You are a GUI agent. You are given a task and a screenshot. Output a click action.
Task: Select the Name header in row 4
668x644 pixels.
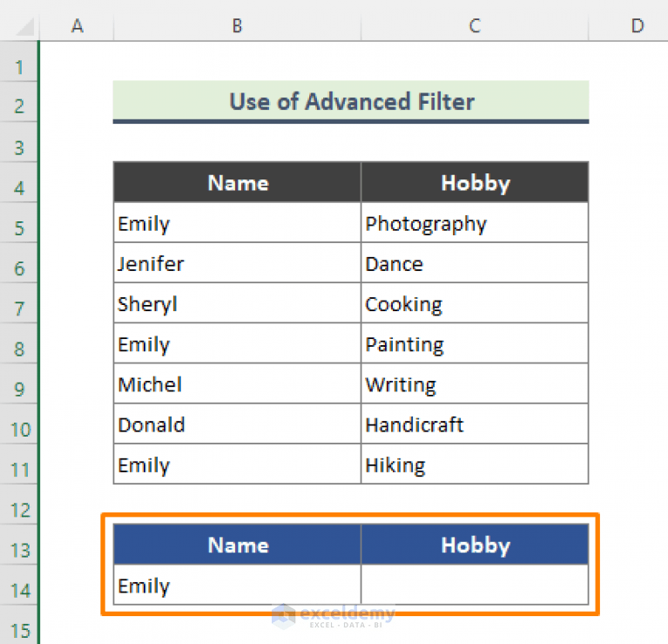237,182
